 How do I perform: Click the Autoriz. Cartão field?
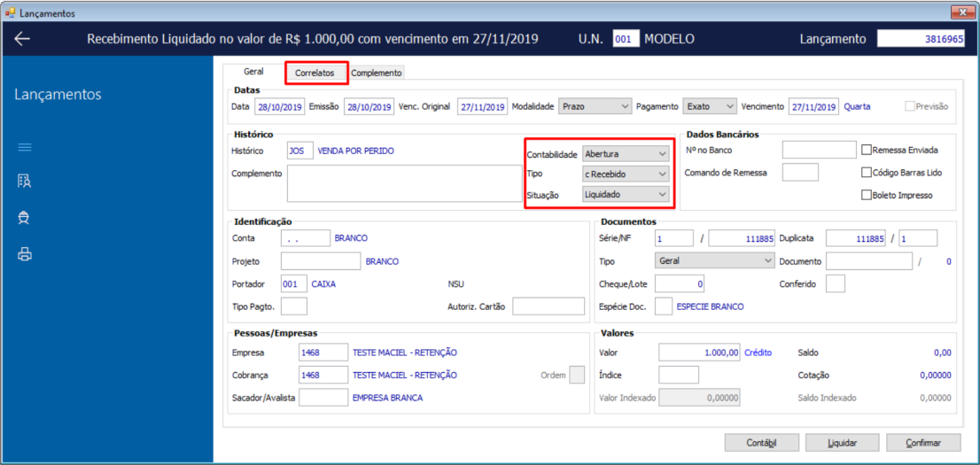(x=548, y=306)
